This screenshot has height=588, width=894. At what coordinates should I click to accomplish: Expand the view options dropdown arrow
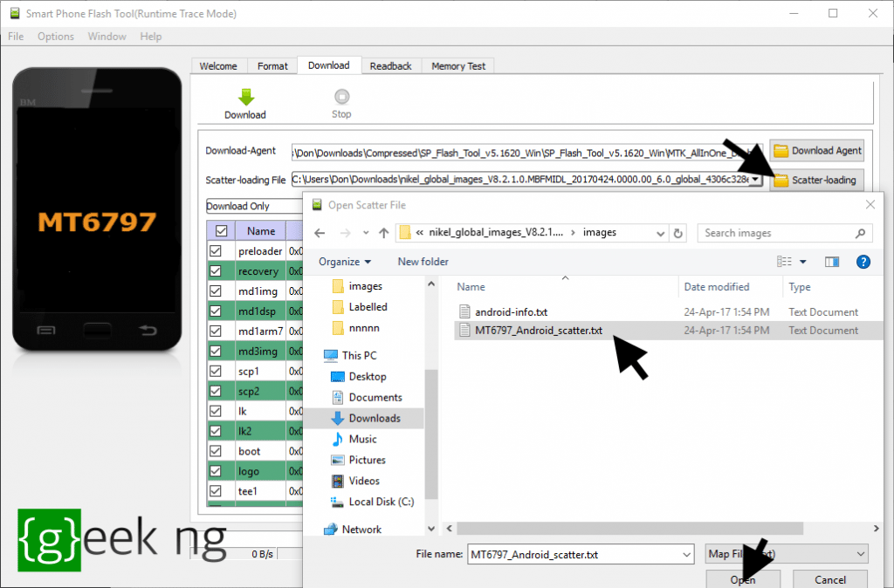(803, 262)
